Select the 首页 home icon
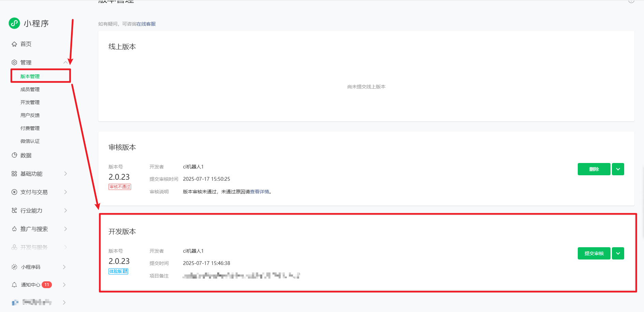644x312 pixels. 14,44
